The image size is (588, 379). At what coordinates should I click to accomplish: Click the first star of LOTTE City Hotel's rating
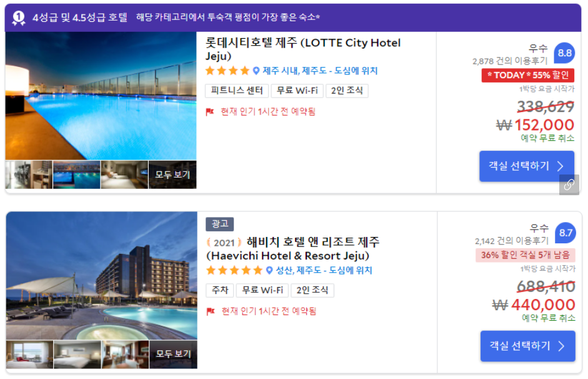[x=209, y=71]
